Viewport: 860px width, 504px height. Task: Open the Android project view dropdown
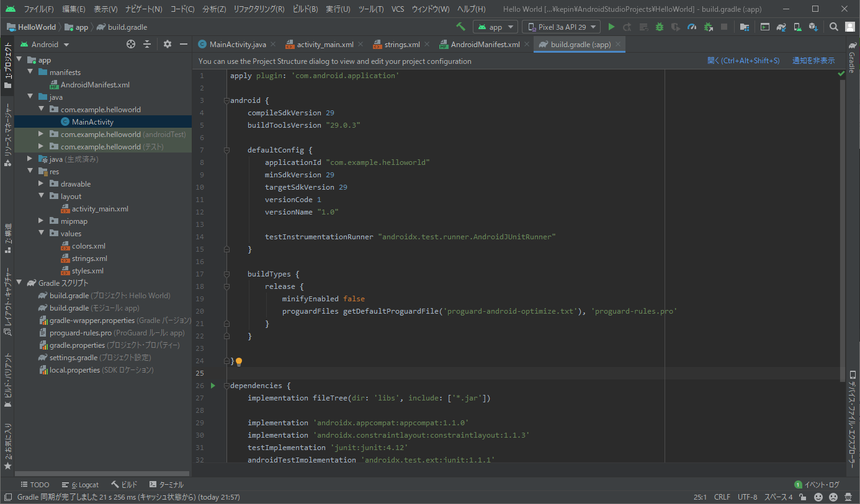click(45, 44)
